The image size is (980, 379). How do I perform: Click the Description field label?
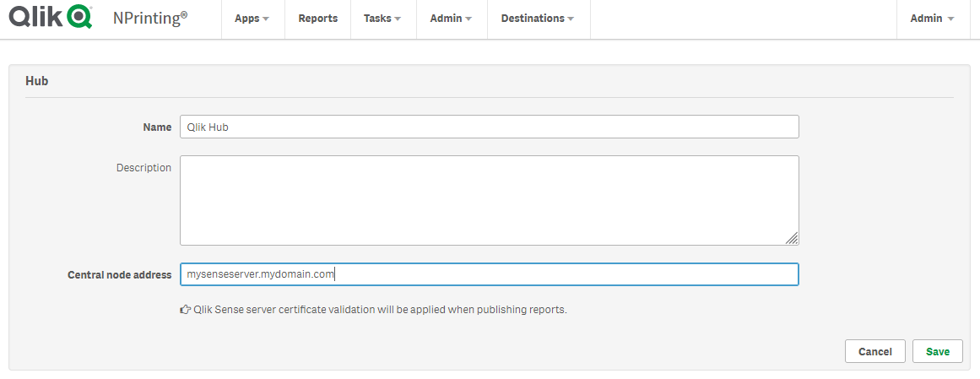point(143,168)
